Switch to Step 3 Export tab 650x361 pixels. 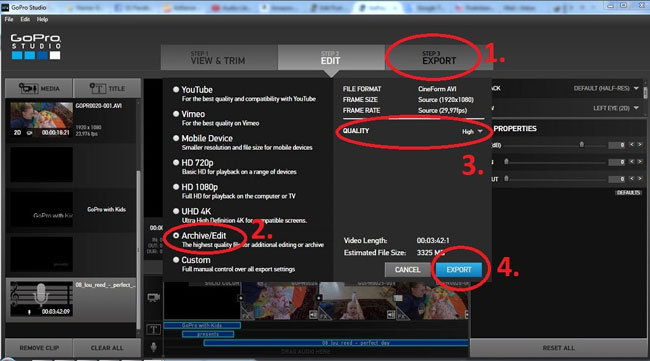tap(439, 58)
